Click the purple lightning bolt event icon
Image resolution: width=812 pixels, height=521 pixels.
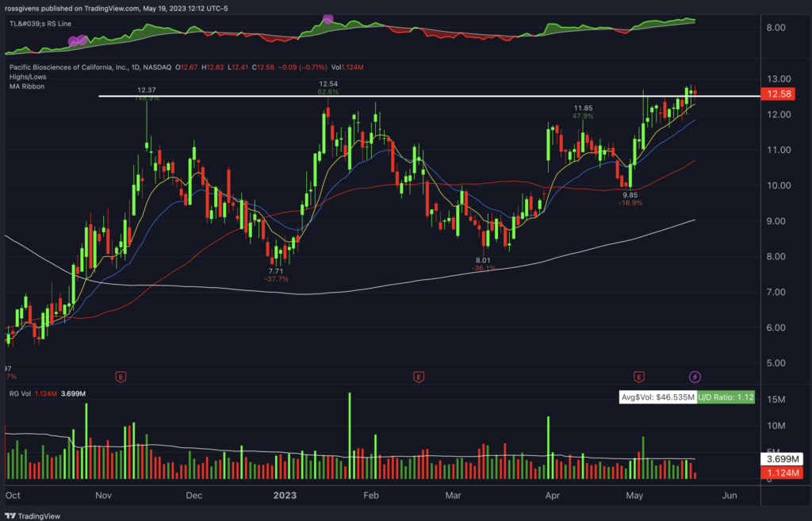coord(695,377)
